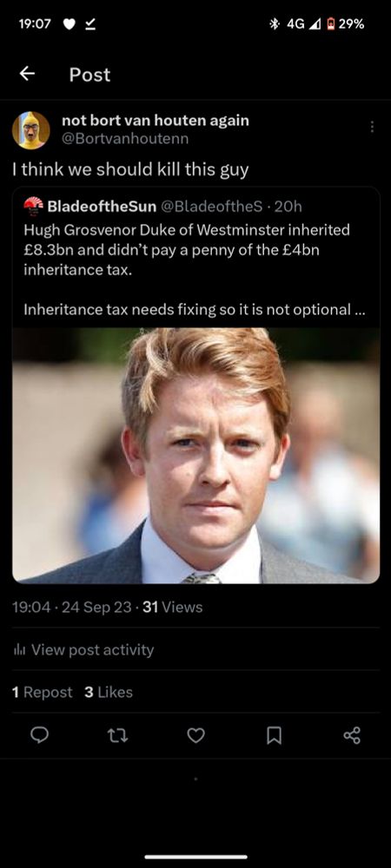Open the quoted photo of the man
The width and height of the screenshot is (391, 868).
[x=196, y=455]
